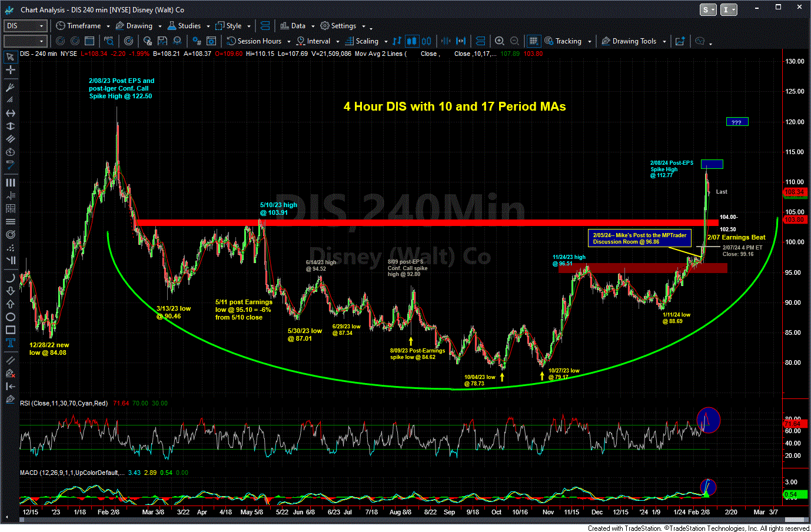Expand the Drawing dropdown arrow
This screenshot has height=532, width=811.
point(159,26)
